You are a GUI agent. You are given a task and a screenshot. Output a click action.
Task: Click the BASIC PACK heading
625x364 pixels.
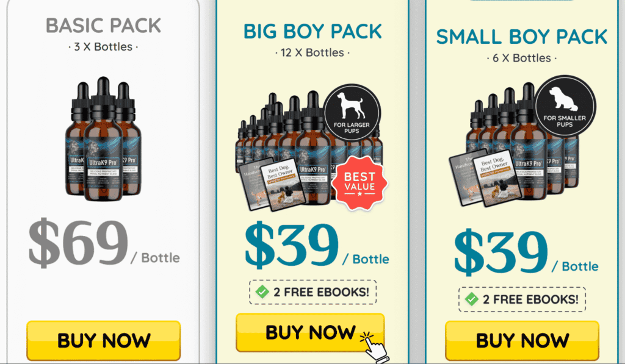point(103,26)
